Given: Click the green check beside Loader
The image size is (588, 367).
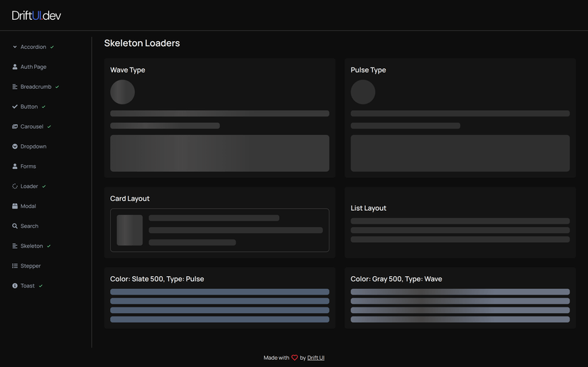Looking at the screenshot, I should tap(44, 186).
